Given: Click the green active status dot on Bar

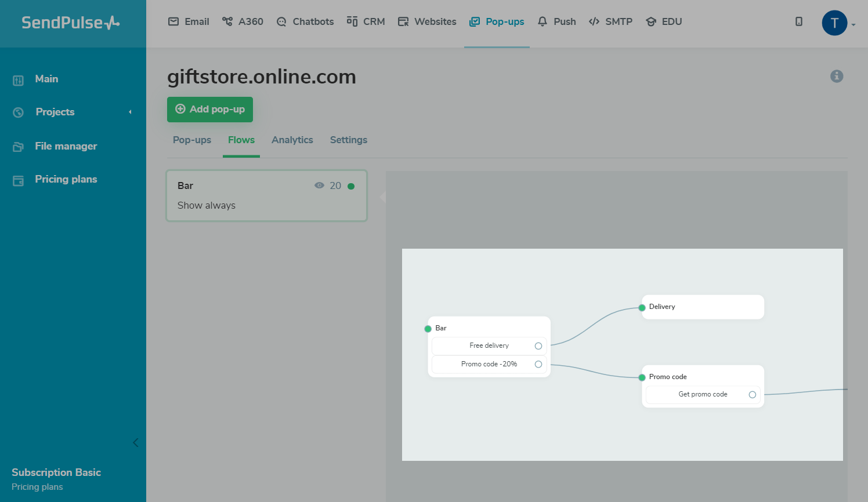Looking at the screenshot, I should 351,186.
